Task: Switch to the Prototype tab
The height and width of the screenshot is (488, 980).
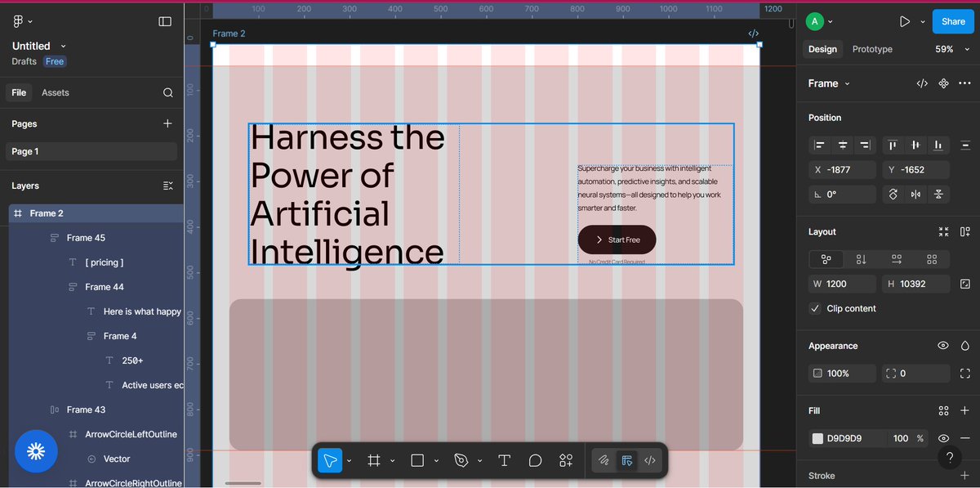Action: pyautogui.click(x=871, y=49)
